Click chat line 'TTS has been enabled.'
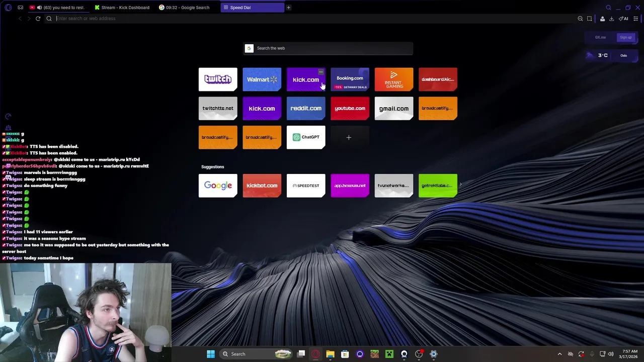644x362 pixels. (x=53, y=153)
